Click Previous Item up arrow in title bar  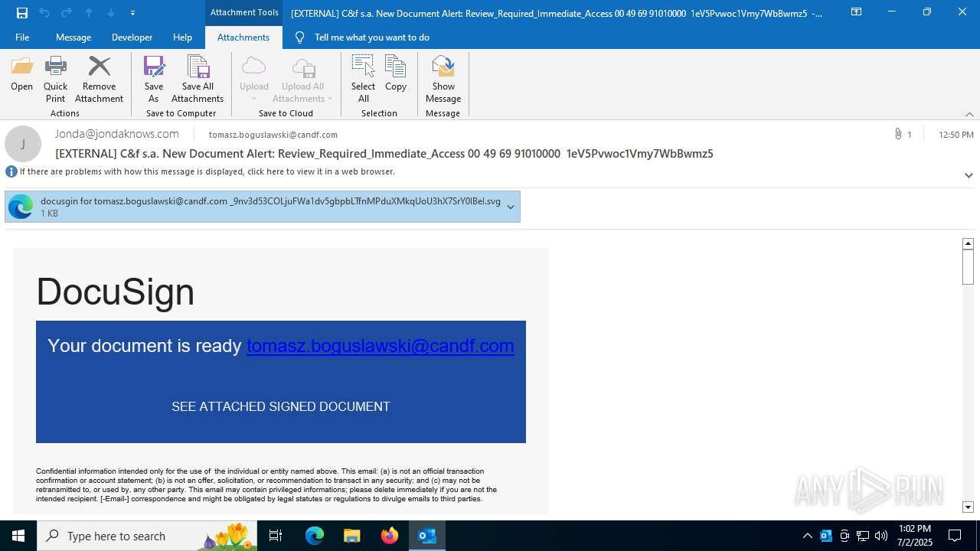tap(89, 12)
